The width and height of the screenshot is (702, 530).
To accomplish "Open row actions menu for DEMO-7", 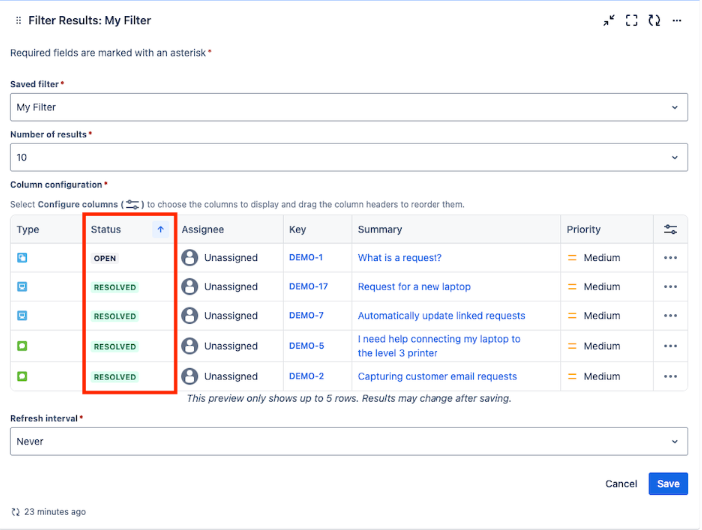I will point(670,316).
